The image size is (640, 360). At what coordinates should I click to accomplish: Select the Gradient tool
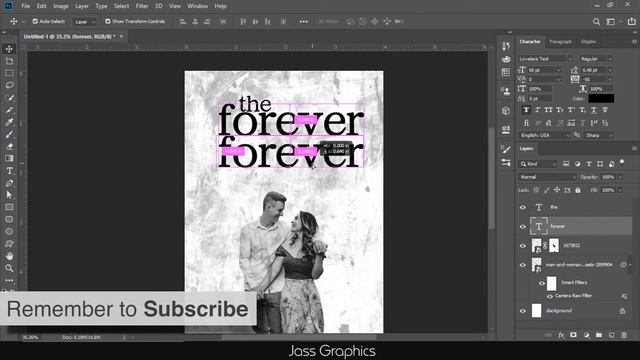coord(9,158)
